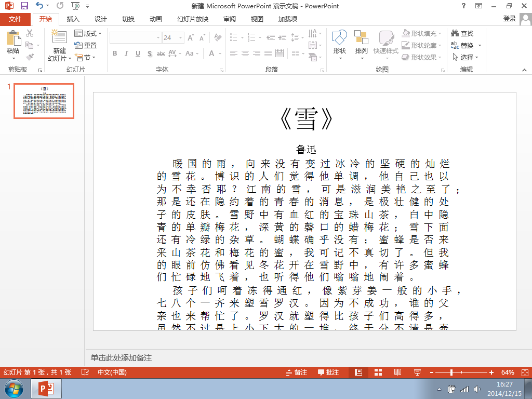Toggle the Notes (备注) pane
The width and height of the screenshot is (532, 399).
(x=297, y=373)
